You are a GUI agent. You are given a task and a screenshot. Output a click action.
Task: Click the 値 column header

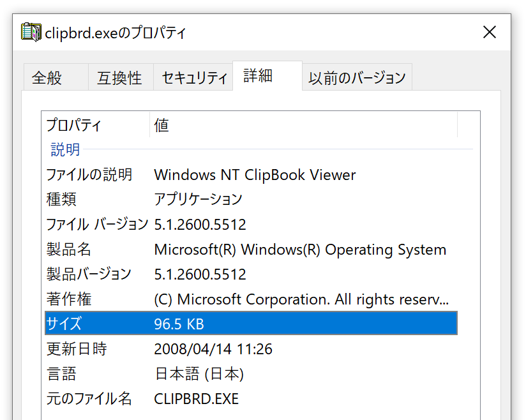pos(303,125)
